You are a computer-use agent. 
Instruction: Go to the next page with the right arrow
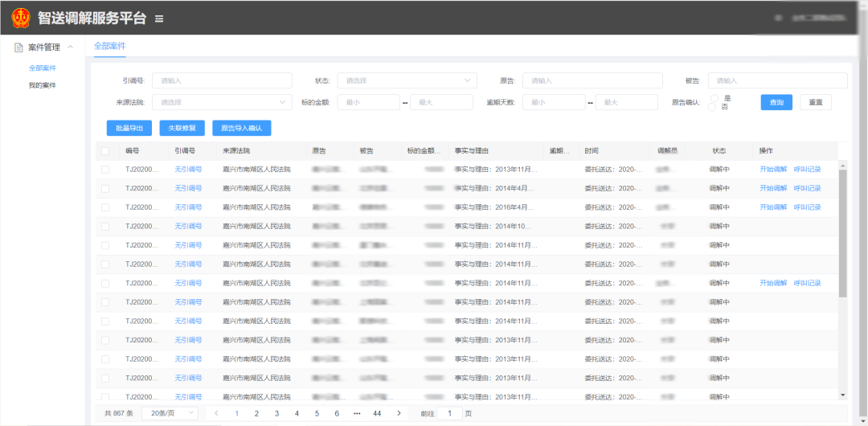[399, 413]
